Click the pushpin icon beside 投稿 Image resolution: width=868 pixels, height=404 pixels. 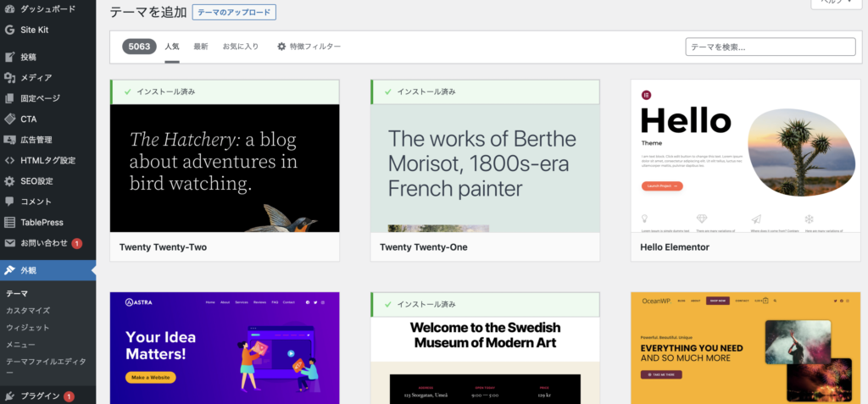click(9, 58)
